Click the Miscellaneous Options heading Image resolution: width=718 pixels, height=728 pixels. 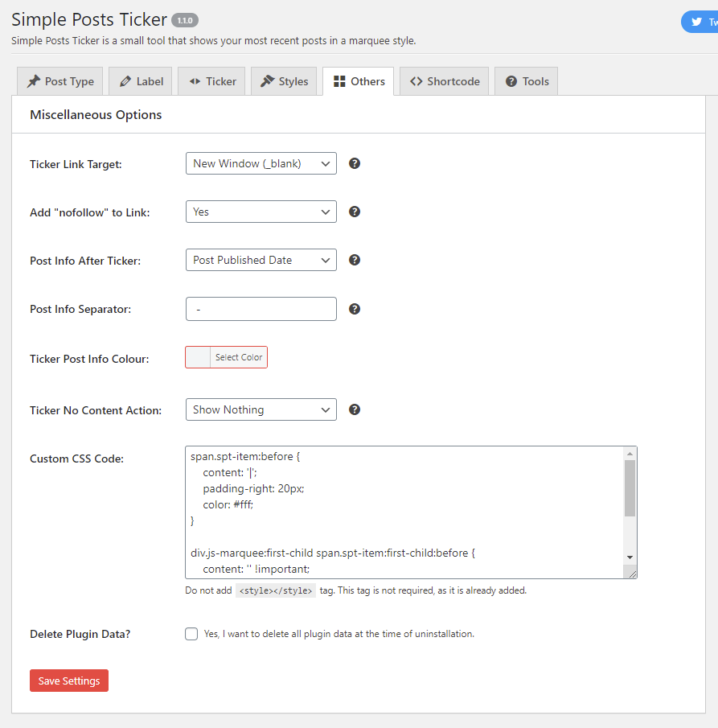click(x=96, y=115)
